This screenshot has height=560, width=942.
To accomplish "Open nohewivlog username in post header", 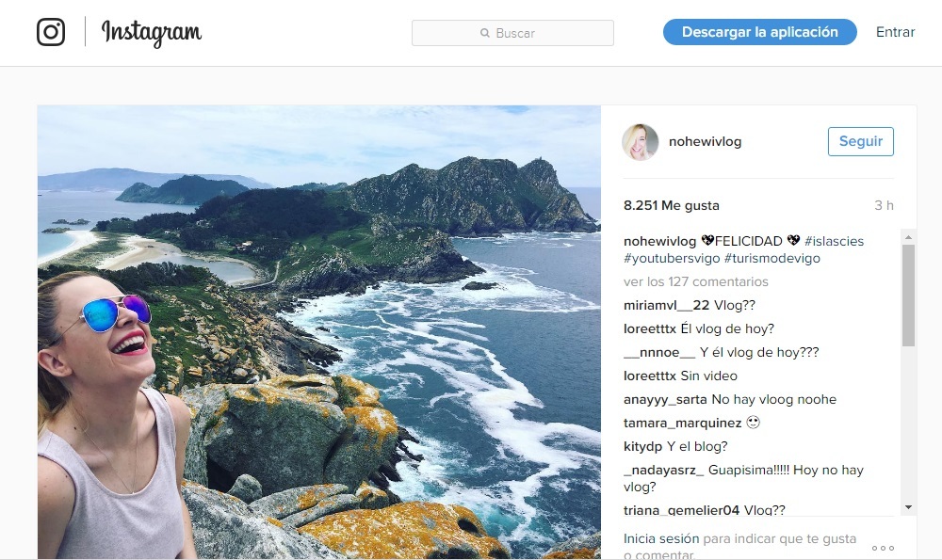I will tap(705, 141).
